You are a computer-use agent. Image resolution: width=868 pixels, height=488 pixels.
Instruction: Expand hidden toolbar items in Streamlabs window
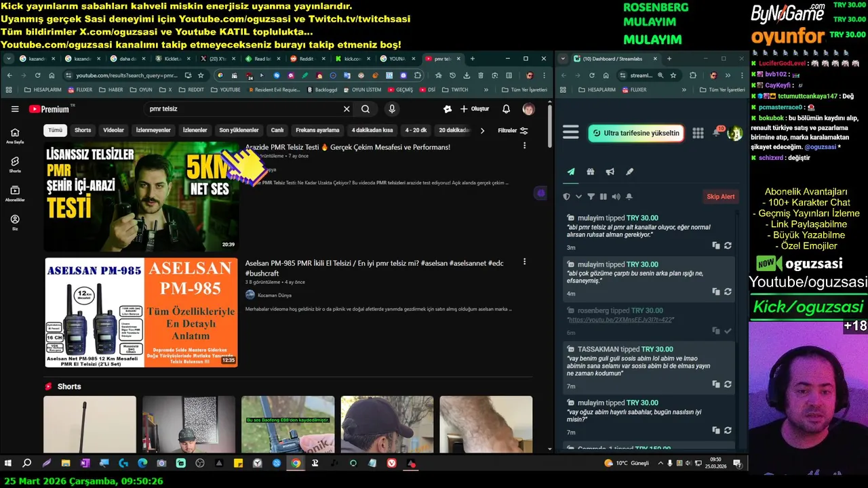pos(727,75)
